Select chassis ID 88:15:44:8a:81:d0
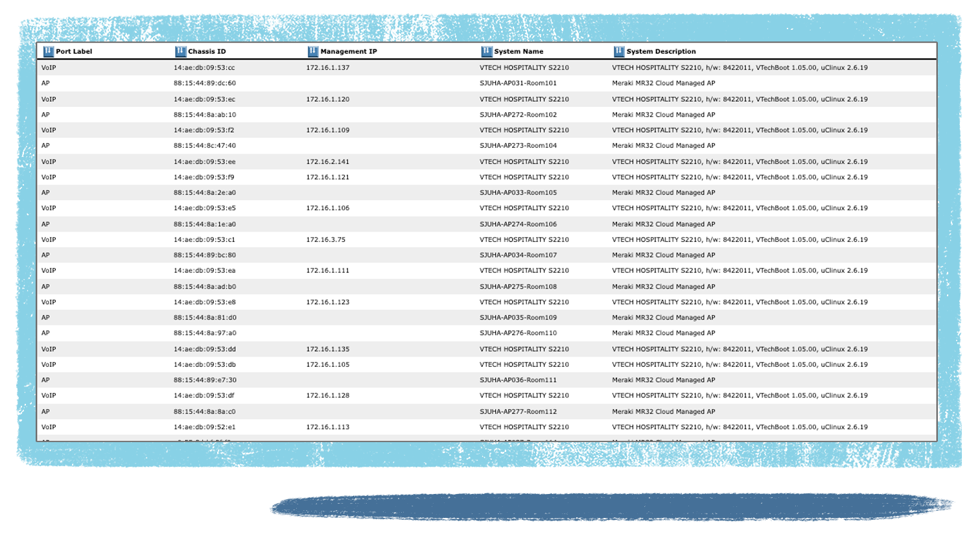This screenshot has height=540, width=980. (204, 318)
